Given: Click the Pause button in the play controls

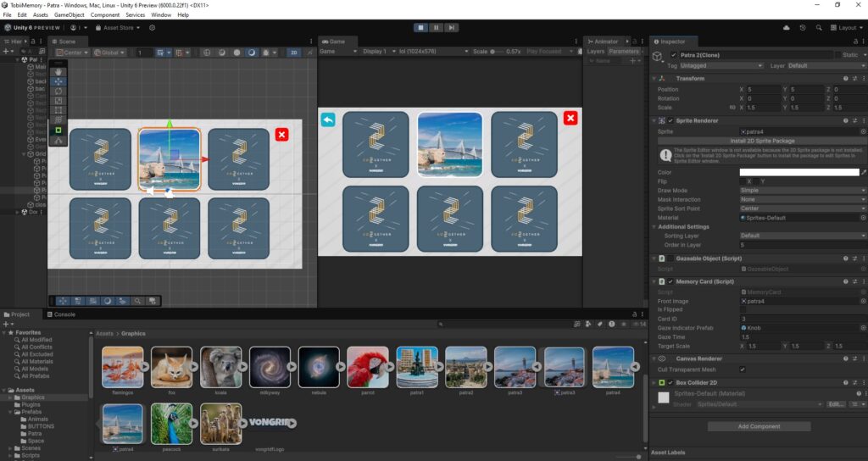Looking at the screenshot, I should pos(437,27).
